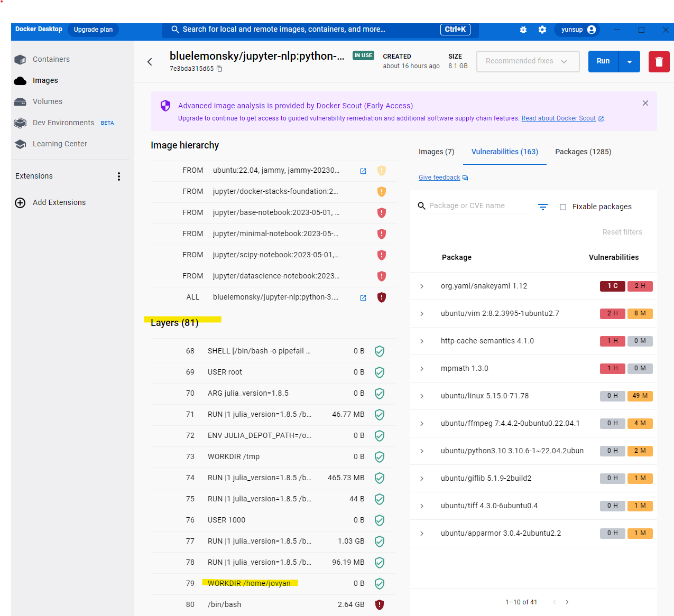Click green shield on layer 71

coord(380,415)
